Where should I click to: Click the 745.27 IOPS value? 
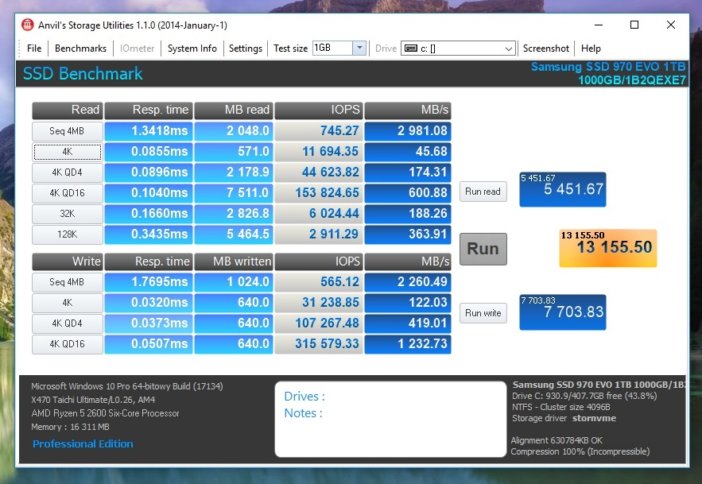(319, 131)
